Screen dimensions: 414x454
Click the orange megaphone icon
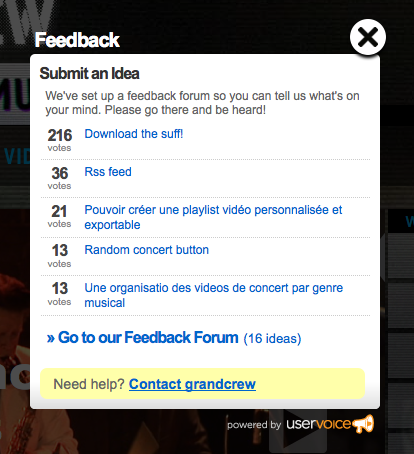point(363,424)
